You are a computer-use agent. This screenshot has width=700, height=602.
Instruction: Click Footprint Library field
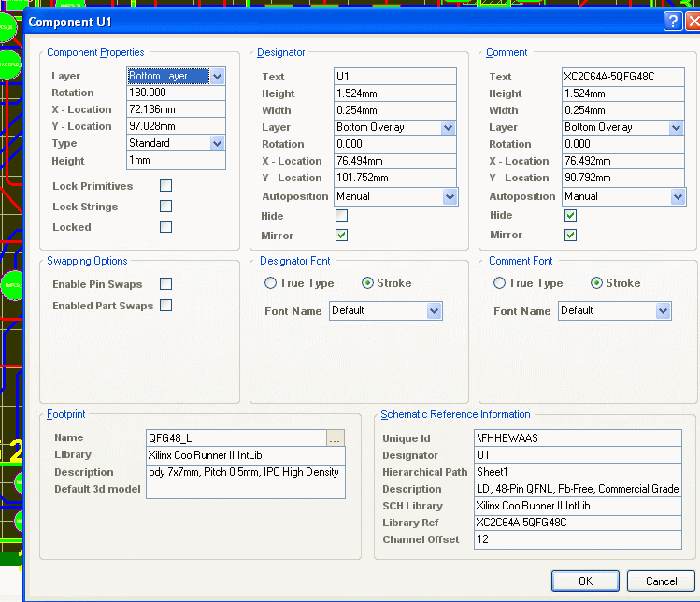[246, 455]
